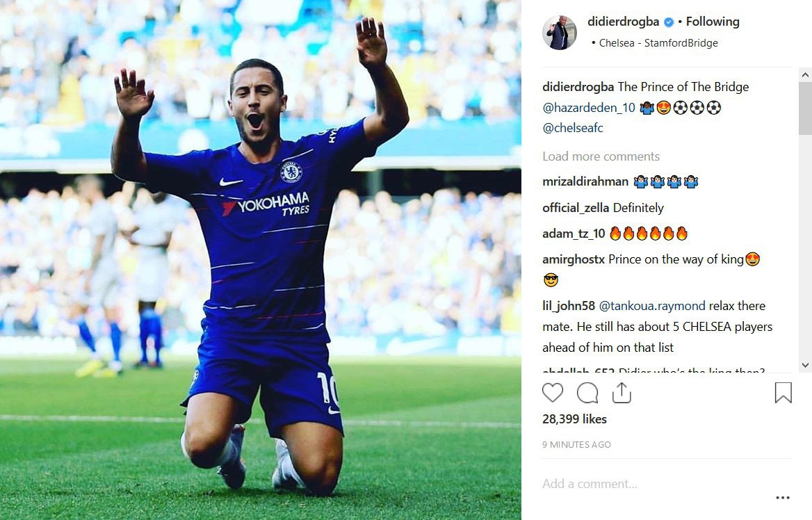Save post with the bookmark icon
The height and width of the screenshot is (520, 812).
tap(783, 393)
